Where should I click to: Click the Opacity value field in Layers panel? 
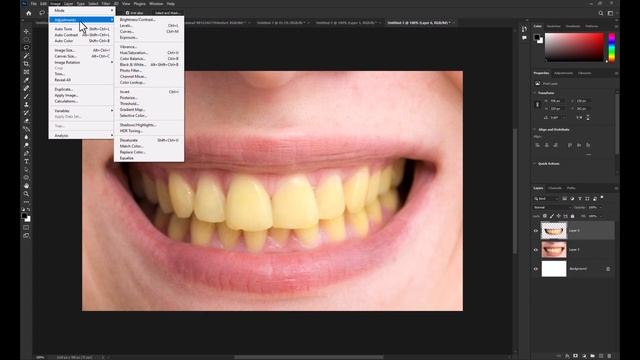pos(594,207)
